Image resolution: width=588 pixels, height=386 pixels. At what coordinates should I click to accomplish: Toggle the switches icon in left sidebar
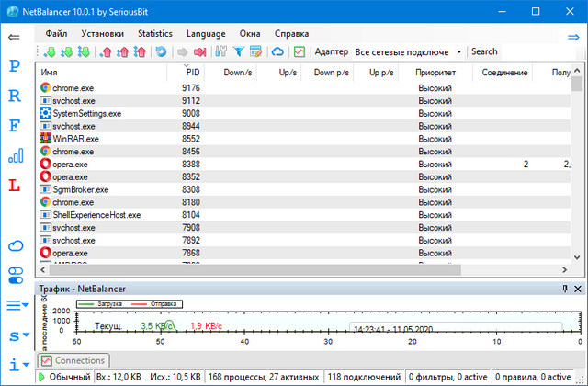14,274
